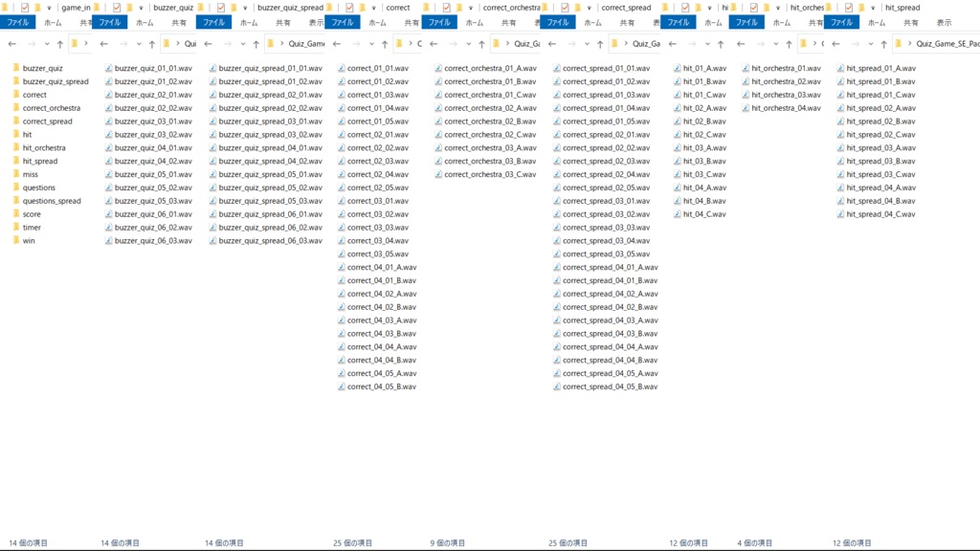Select file hit_spread_02_A.wav
This screenshot has width=980, height=551.
point(880,108)
